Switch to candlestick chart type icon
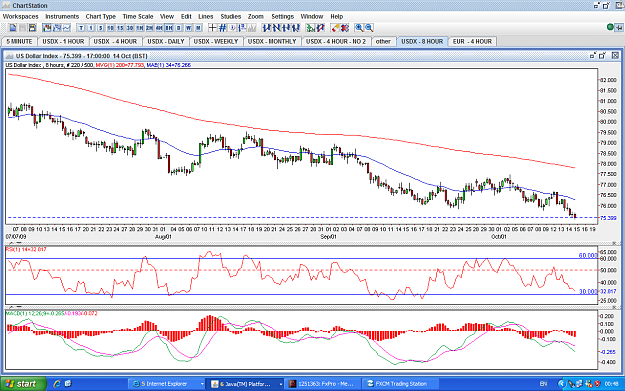 click(47, 28)
